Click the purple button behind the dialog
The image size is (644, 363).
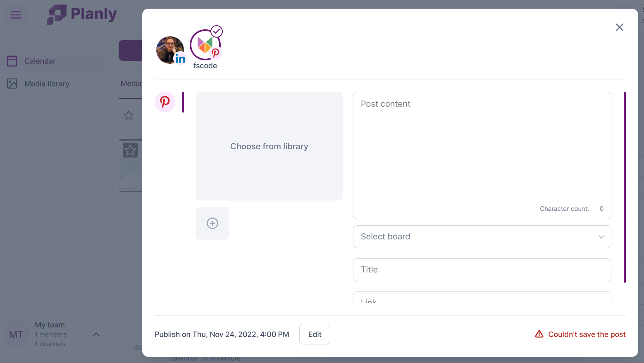131,50
